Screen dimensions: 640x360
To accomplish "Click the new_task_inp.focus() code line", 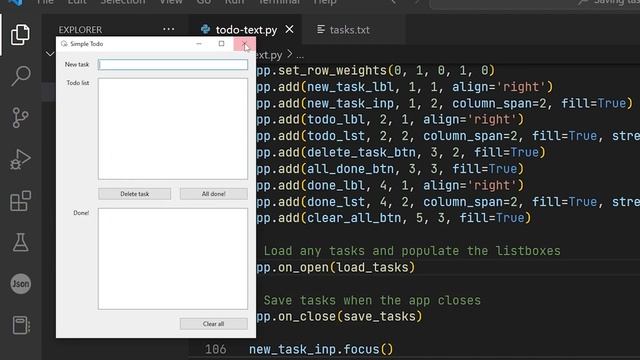I will pyautogui.click(x=321, y=349).
